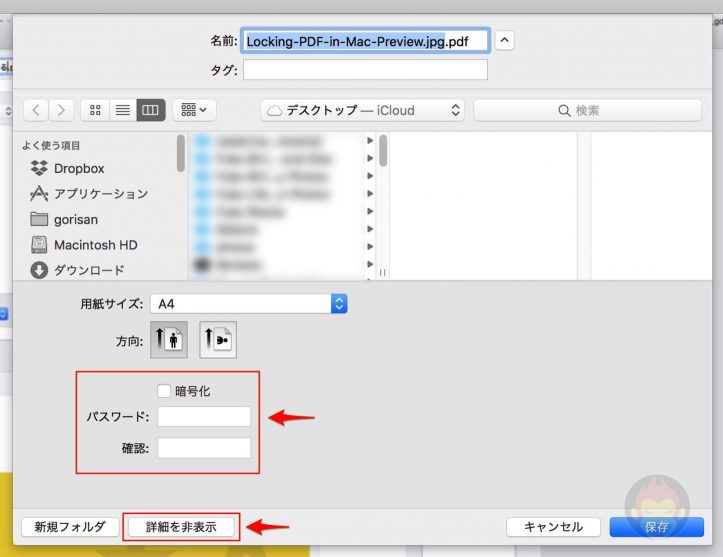Screen dimensions: 723x557
Task: Open アプリケーション in the sidebar
Action: (89, 194)
